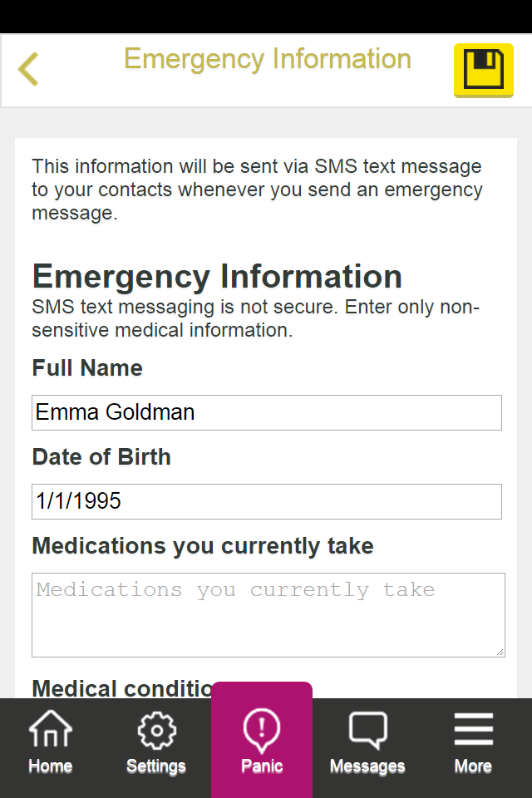Click the SMS not secure warning text

(256, 318)
